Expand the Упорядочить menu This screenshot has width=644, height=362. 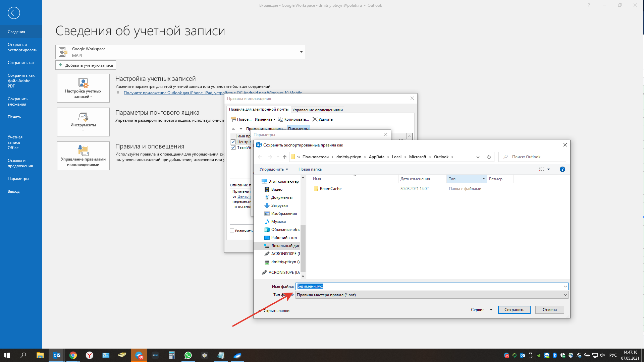[273, 169]
